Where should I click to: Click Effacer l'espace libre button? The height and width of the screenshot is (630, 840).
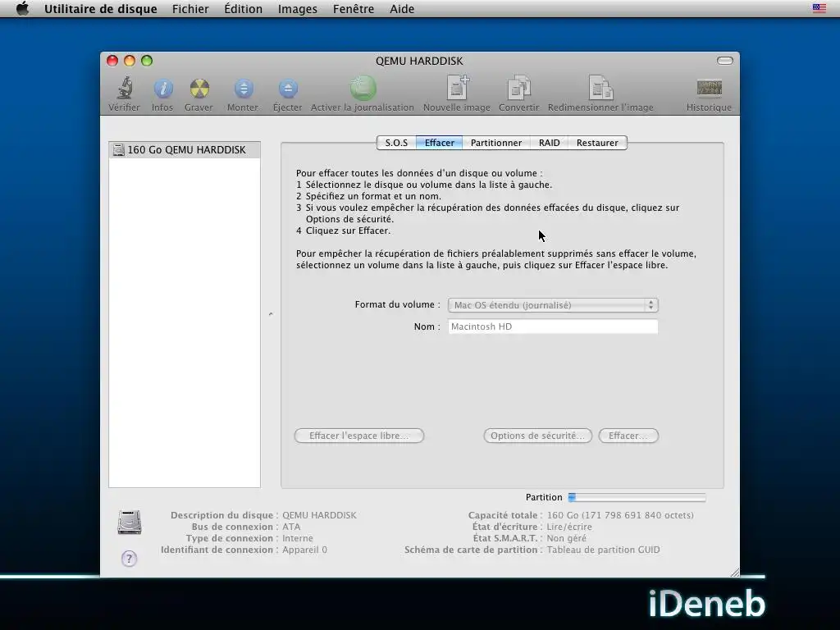[359, 436]
